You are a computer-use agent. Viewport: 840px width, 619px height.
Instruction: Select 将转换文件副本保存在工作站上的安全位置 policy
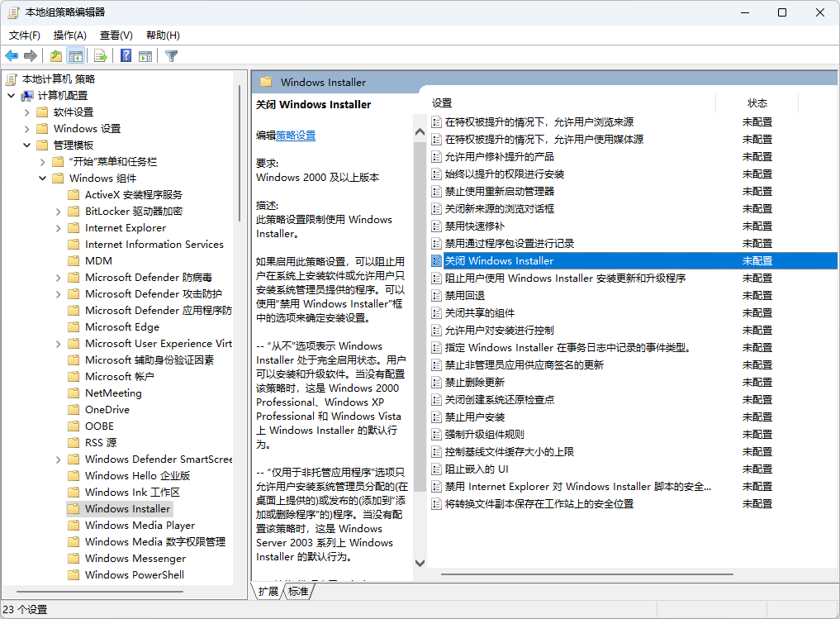(539, 504)
